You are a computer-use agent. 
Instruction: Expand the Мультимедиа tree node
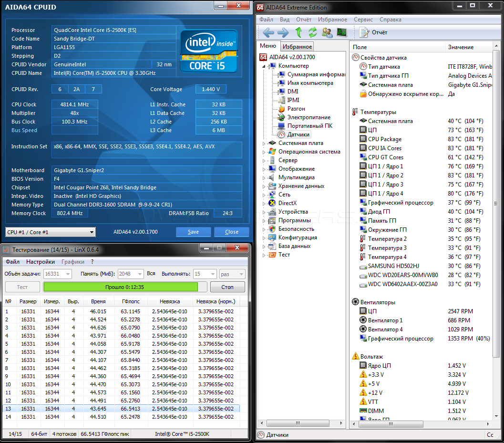(x=265, y=177)
